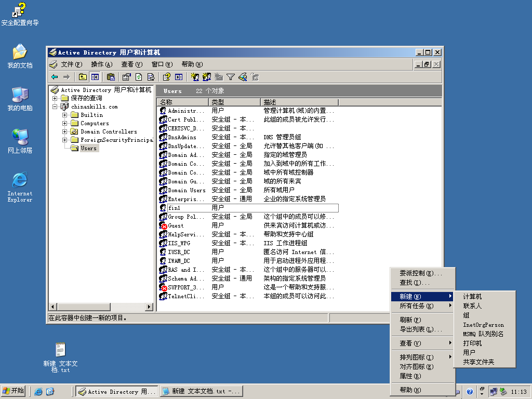
Task: Go up one level with folder icon
Action: [x=83, y=77]
